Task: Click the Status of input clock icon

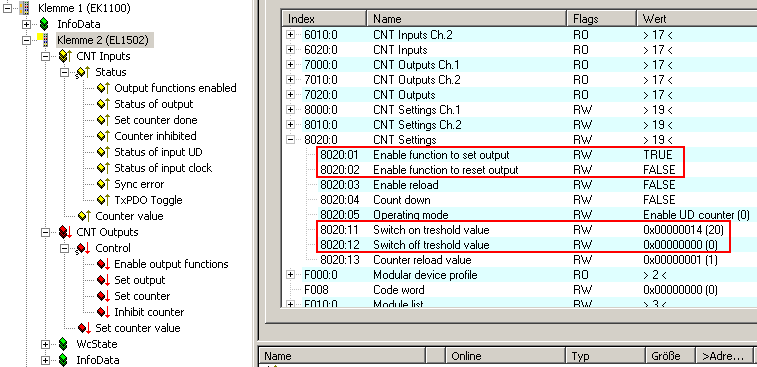Action: click(x=103, y=168)
